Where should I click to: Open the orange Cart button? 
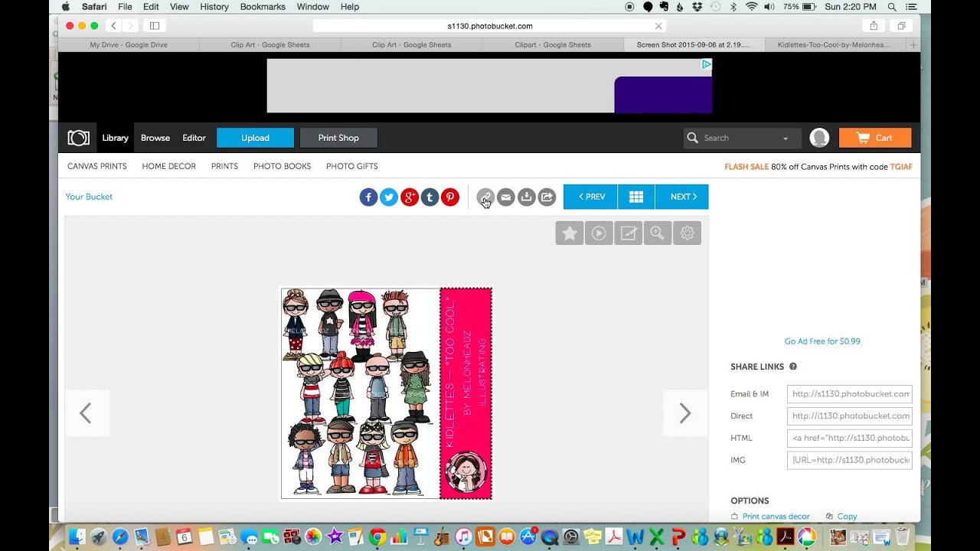point(875,138)
